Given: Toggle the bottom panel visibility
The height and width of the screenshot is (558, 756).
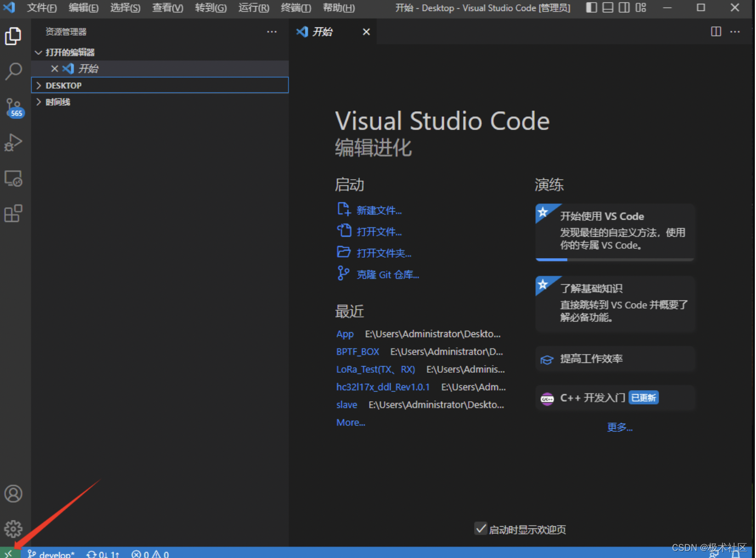Looking at the screenshot, I should [x=608, y=8].
